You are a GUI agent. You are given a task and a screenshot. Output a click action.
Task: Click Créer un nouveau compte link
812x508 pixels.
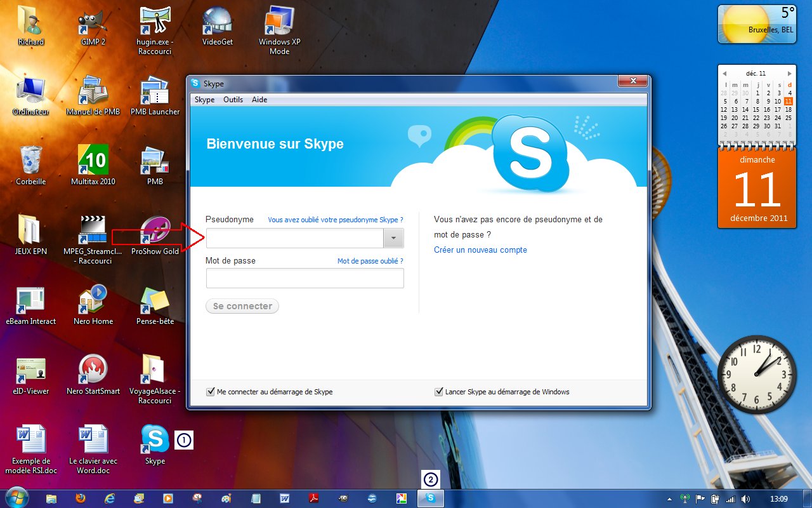(x=480, y=250)
